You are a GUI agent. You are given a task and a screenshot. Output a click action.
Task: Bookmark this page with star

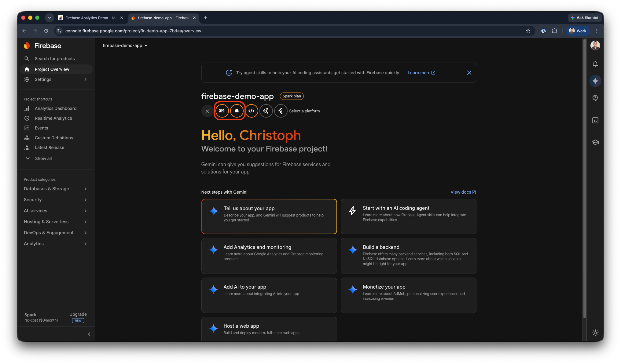click(x=528, y=31)
